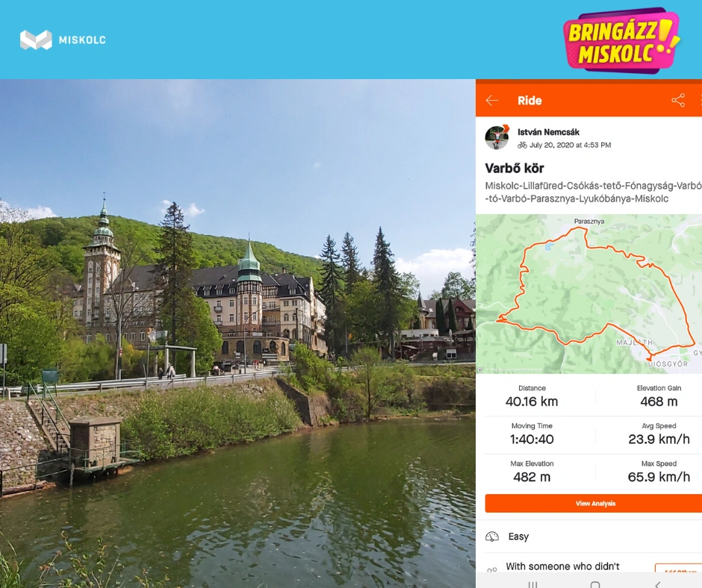Tap the Android back chevron
This screenshot has width=702, height=588.
[657, 584]
